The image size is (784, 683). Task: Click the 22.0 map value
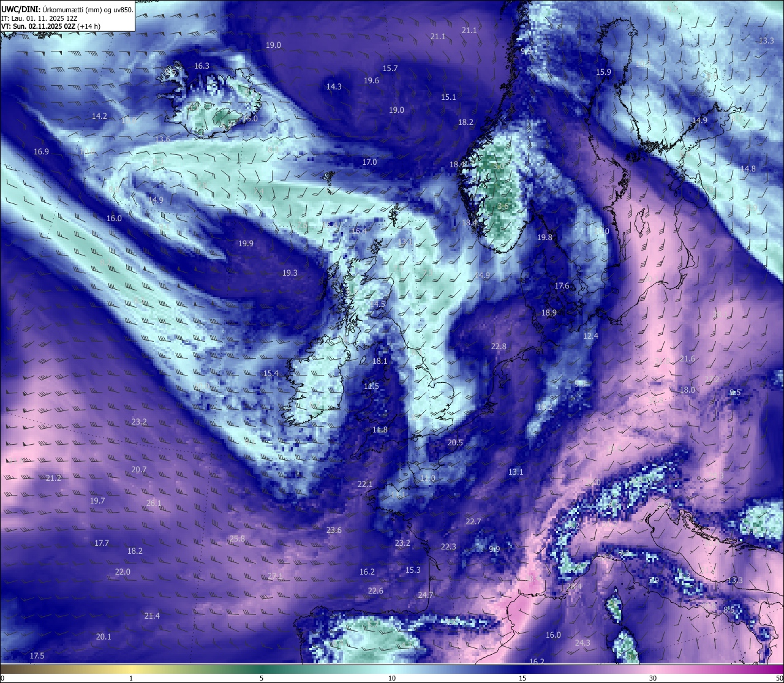(x=123, y=572)
